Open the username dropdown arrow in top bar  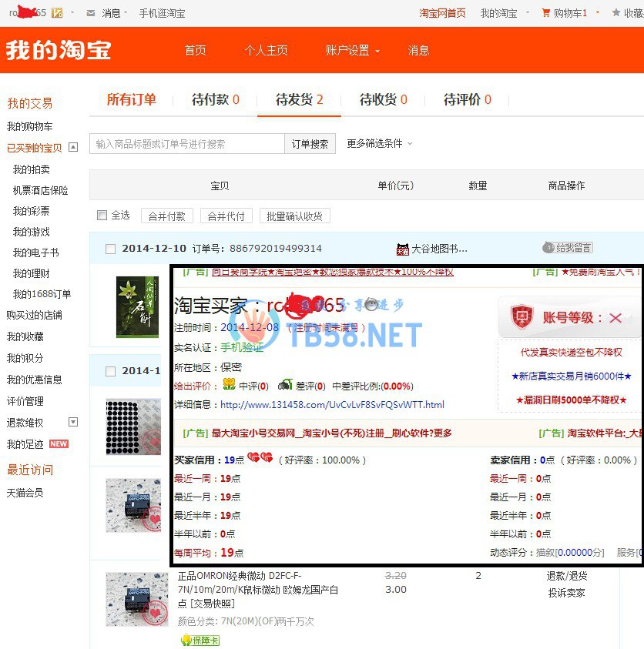coord(72,13)
